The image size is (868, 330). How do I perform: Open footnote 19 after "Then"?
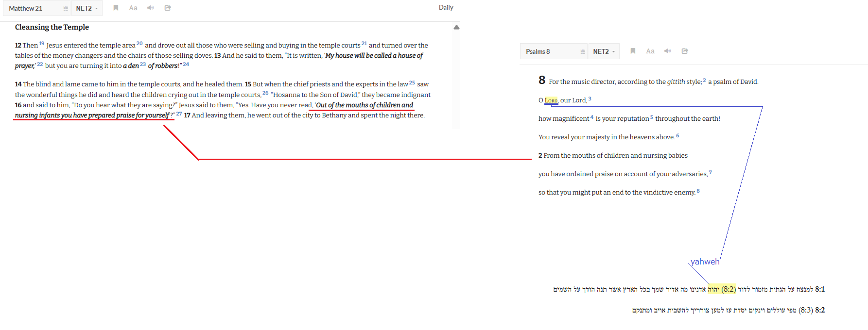[x=42, y=43]
